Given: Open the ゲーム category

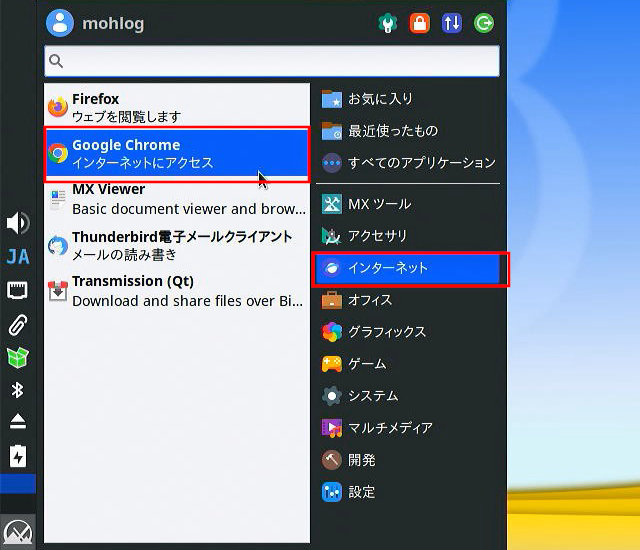Looking at the screenshot, I should [408, 364].
